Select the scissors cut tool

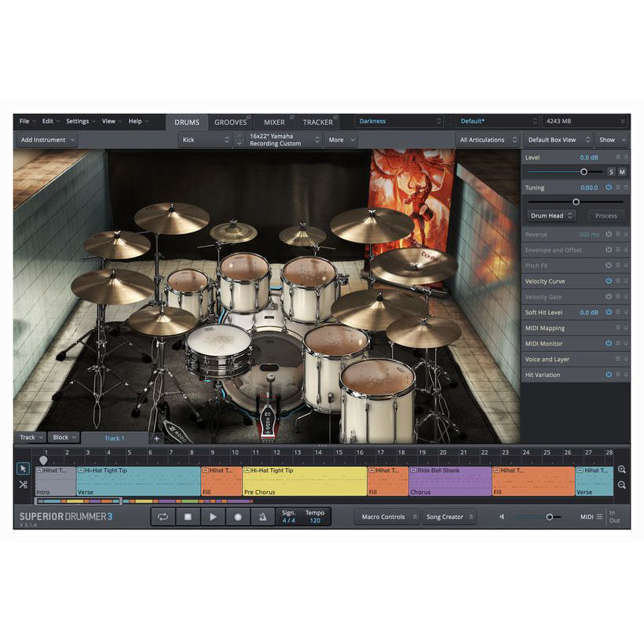pyautogui.click(x=23, y=485)
